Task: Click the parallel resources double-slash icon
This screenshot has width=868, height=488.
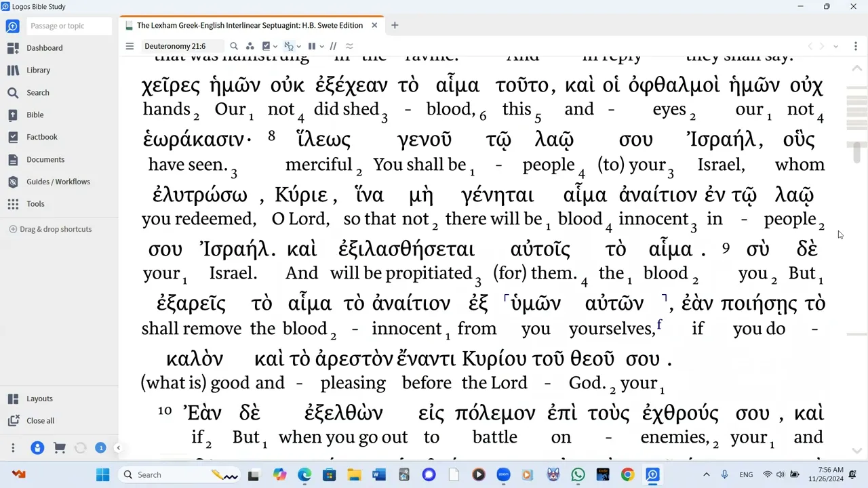Action: [x=333, y=46]
